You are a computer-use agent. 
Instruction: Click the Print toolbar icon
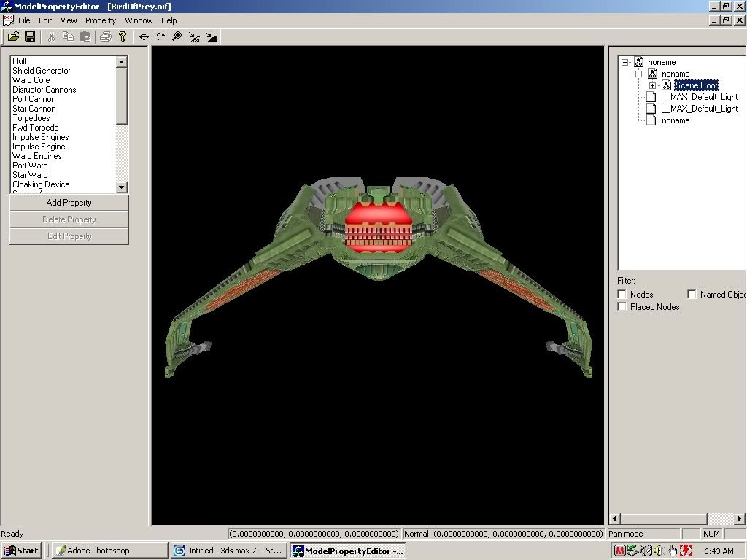pos(106,36)
